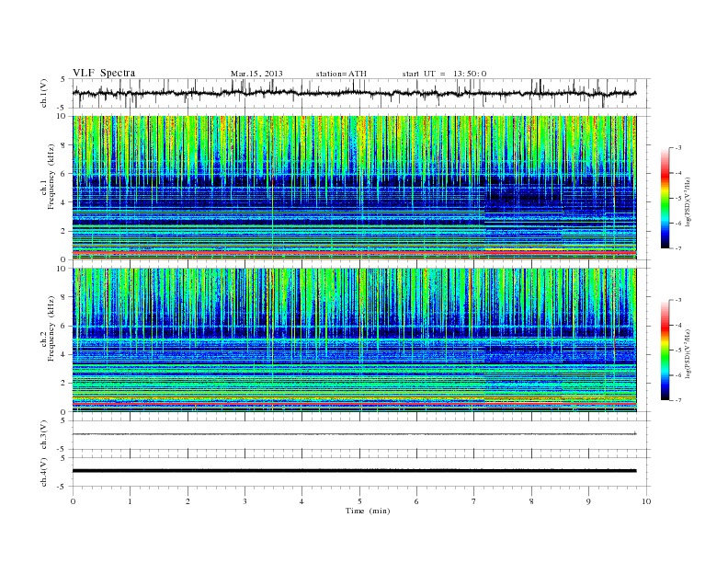This screenshot has height=563, width=728.
Task: Click the "-7" tick on ch.2 colorbar
Action: (x=678, y=400)
